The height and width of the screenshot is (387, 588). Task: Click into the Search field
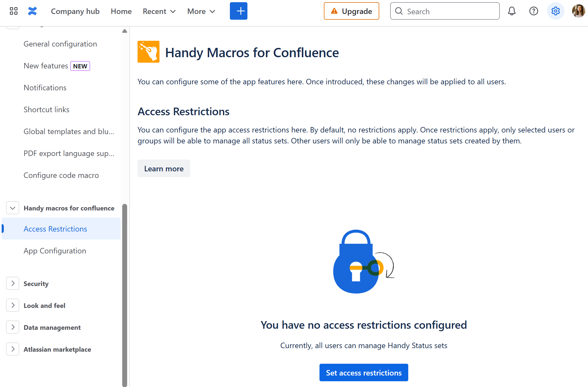click(449, 11)
